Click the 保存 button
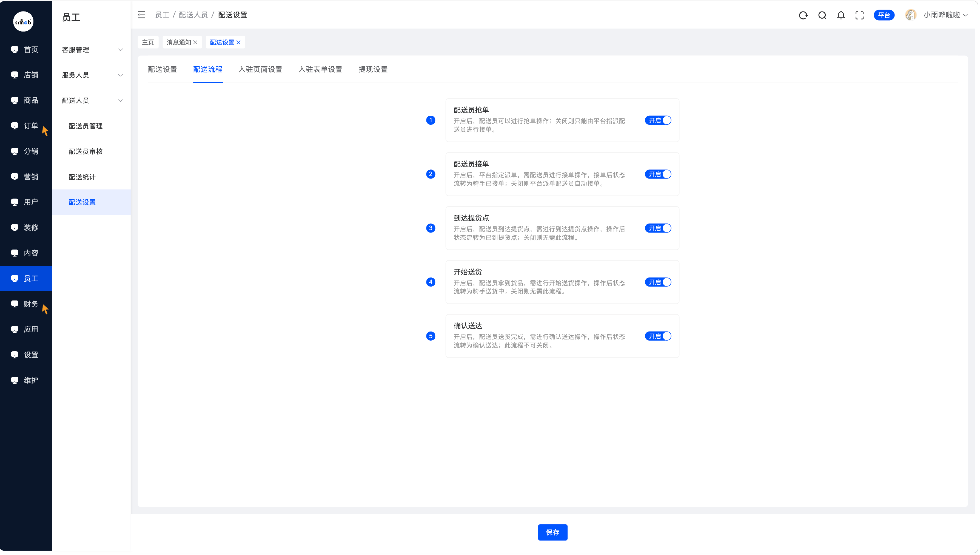 click(552, 533)
